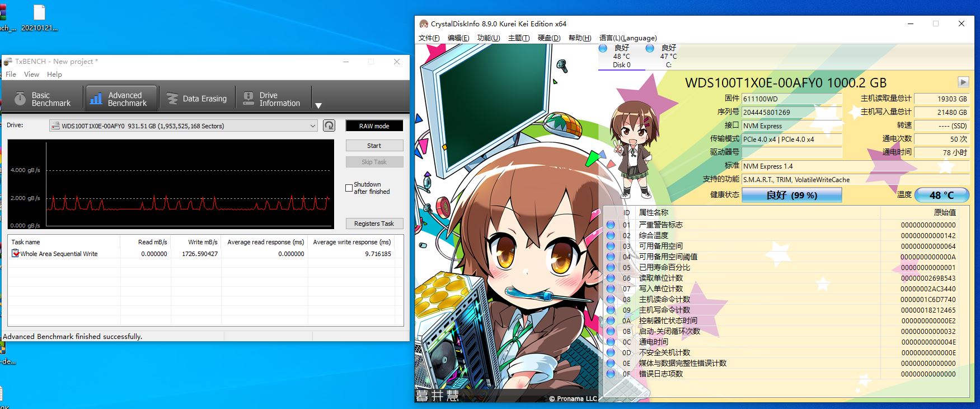The width and height of the screenshot is (980, 409).
Task: Click status orb for attribute 01 严重警告标志
Action: pyautogui.click(x=611, y=225)
